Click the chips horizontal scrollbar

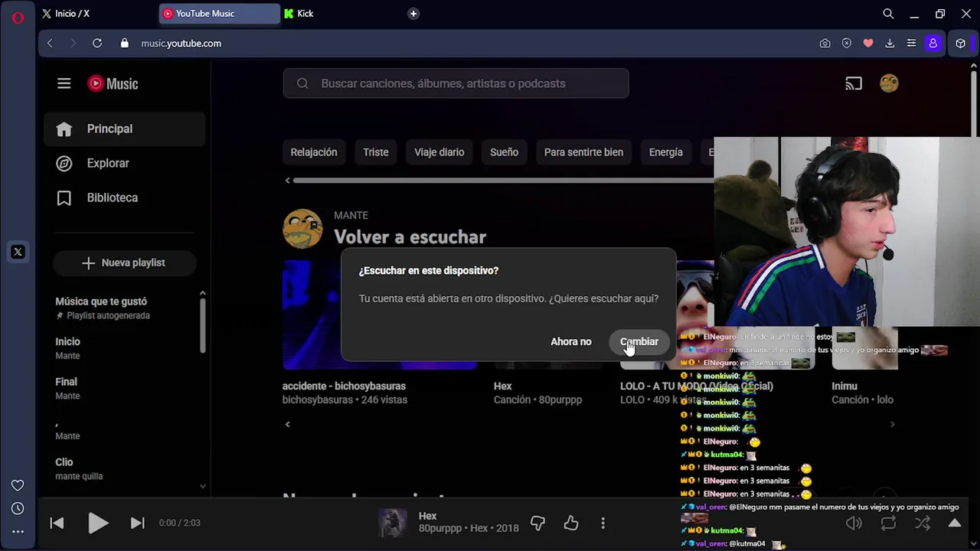click(502, 181)
